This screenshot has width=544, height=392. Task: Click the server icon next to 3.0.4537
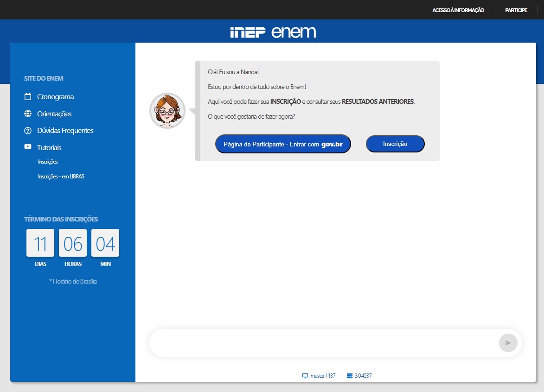coord(349,376)
